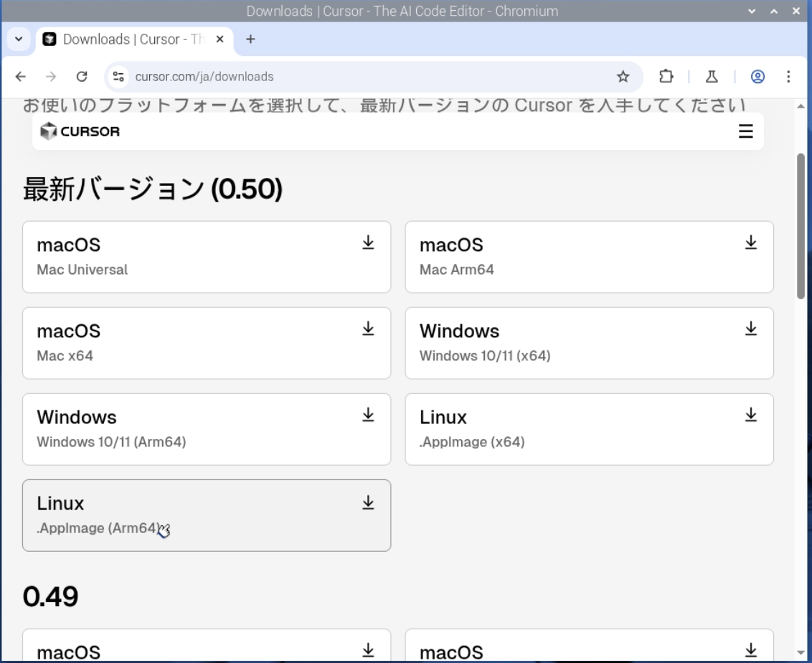Expand the tab search dropdown arrow

[19, 39]
